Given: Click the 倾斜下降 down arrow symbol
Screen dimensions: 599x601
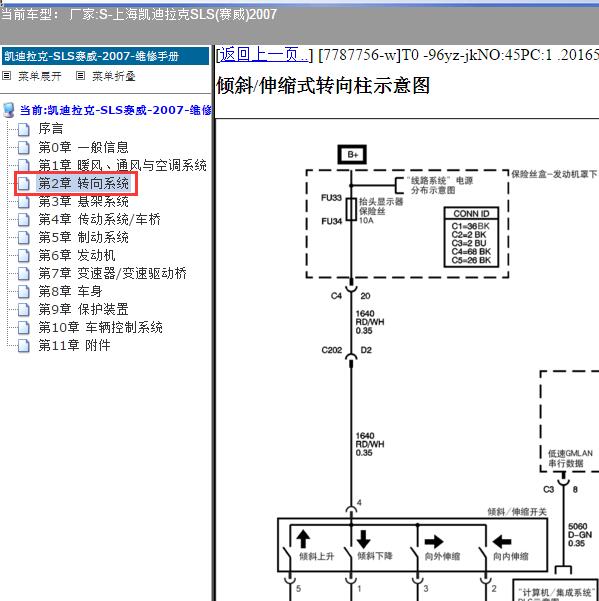Looking at the screenshot, I should (363, 539).
